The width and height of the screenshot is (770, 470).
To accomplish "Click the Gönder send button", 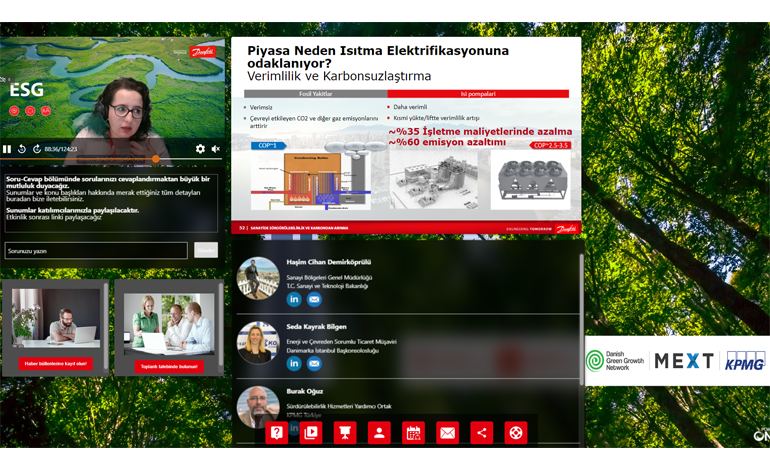I will pos(206,250).
